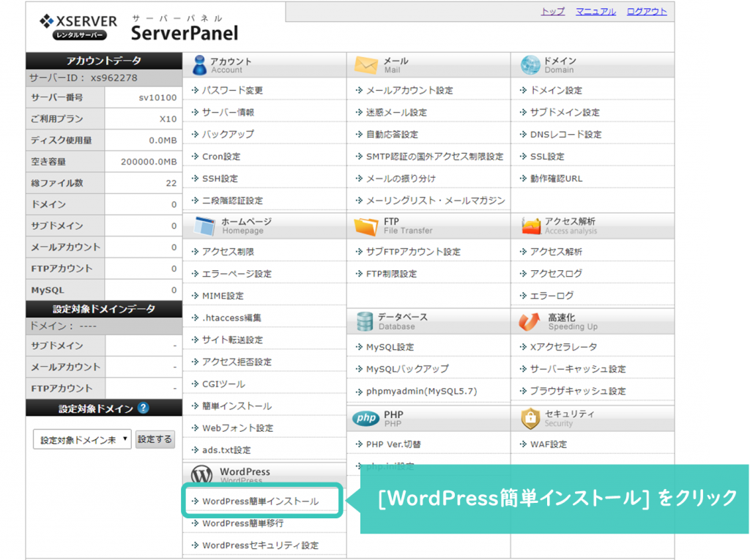Open FTP制限設定
The image size is (750, 560).
click(x=391, y=274)
